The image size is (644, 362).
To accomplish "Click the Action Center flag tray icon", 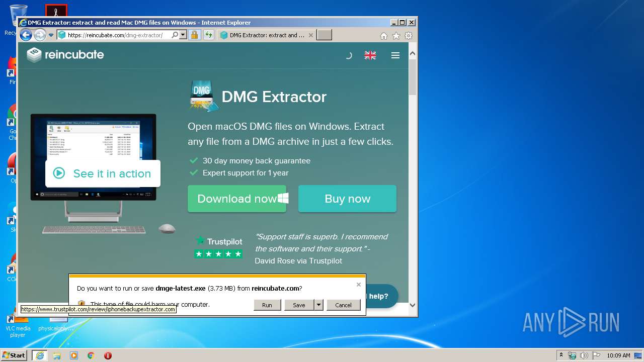I will coord(596,355).
